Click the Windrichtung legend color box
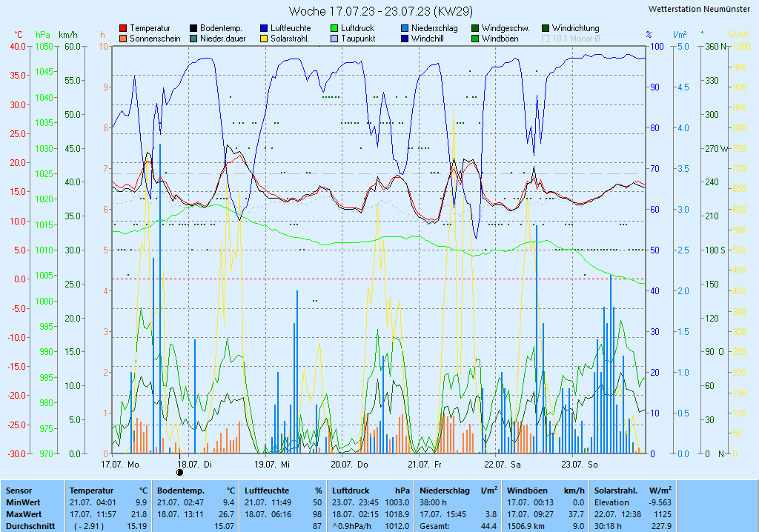Image resolution: width=759 pixels, height=532 pixels. click(x=546, y=29)
